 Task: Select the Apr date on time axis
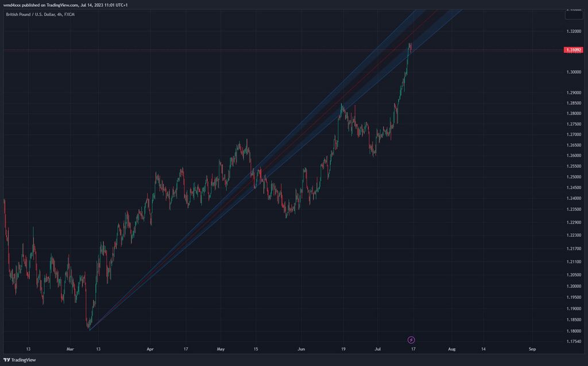[x=150, y=349]
